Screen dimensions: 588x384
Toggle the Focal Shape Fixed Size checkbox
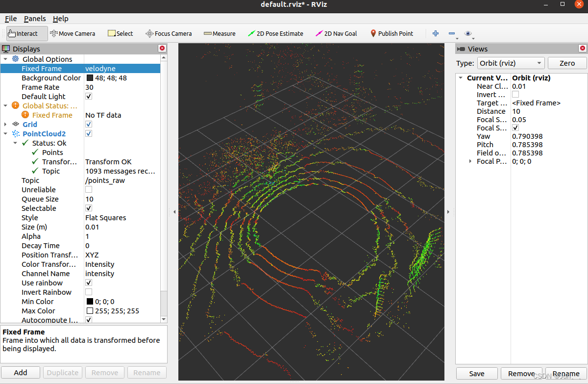515,128
